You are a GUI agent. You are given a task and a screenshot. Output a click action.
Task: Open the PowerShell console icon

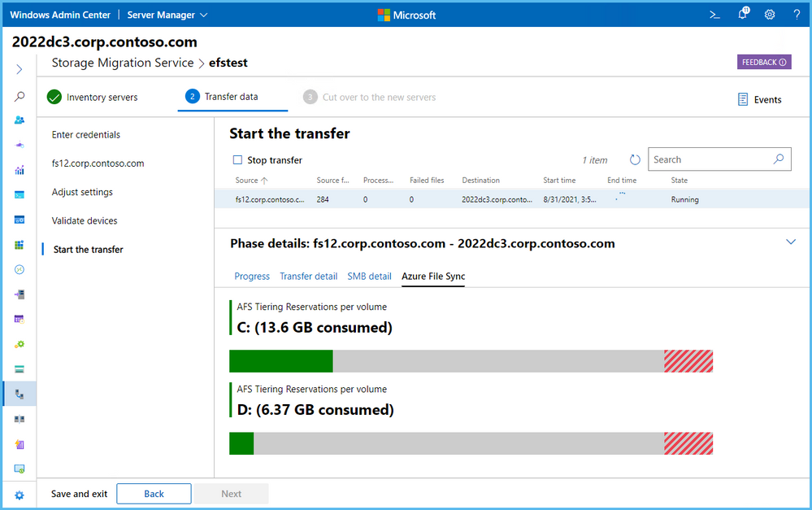715,15
